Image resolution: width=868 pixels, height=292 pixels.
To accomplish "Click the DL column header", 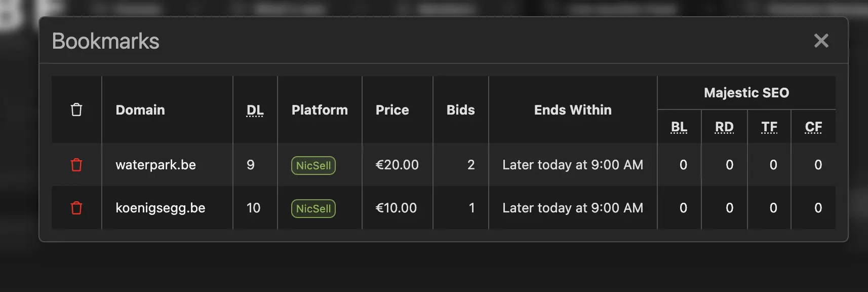I will pyautogui.click(x=255, y=110).
